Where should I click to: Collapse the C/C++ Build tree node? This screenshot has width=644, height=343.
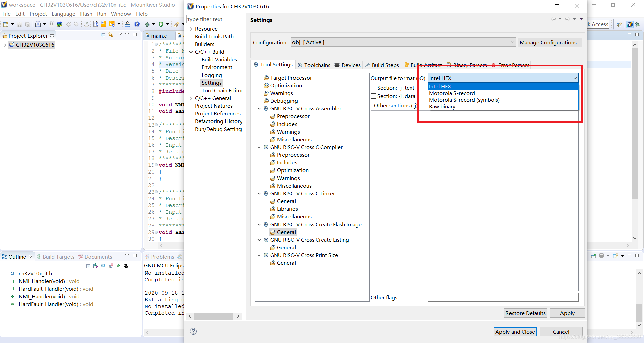click(191, 52)
